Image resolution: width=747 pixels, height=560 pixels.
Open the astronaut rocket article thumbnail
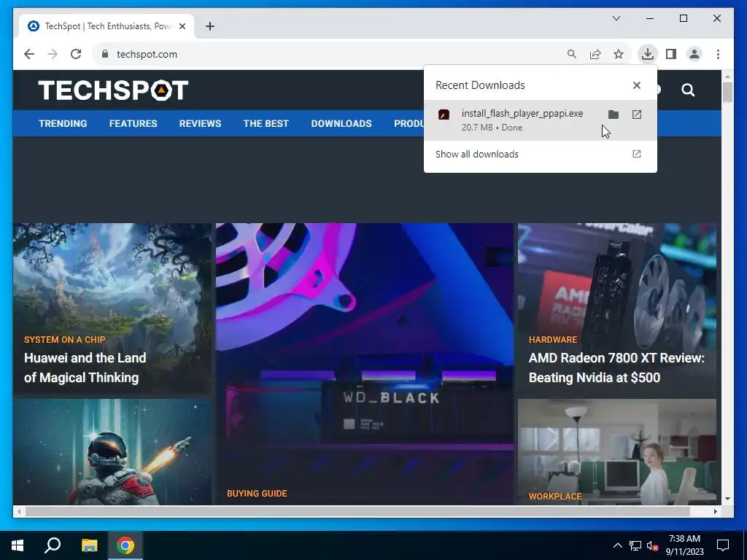tap(112, 452)
